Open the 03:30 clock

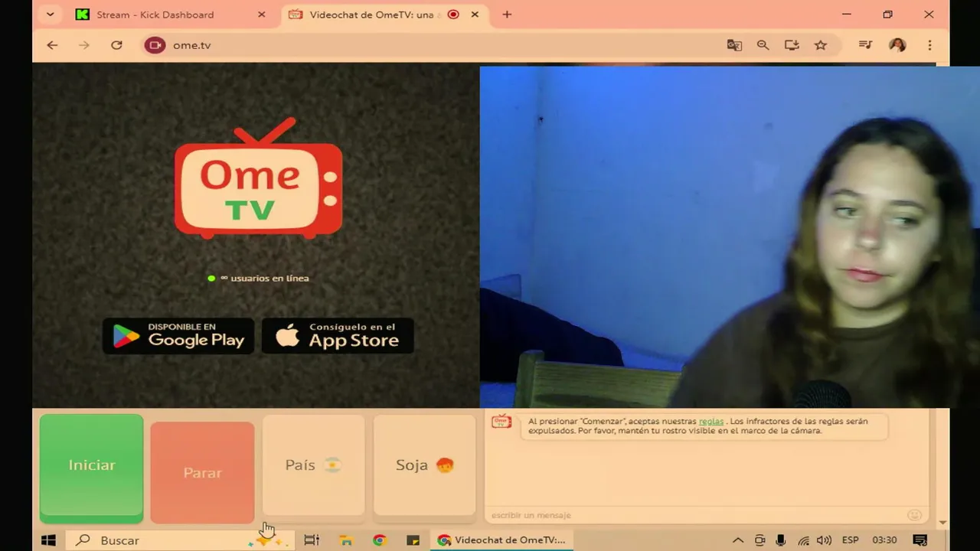(884, 540)
